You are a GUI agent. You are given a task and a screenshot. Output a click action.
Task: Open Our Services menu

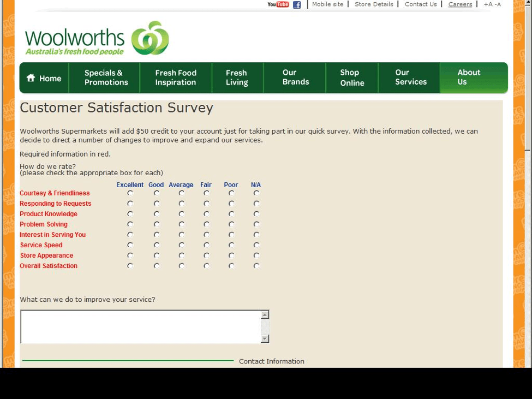click(x=410, y=78)
